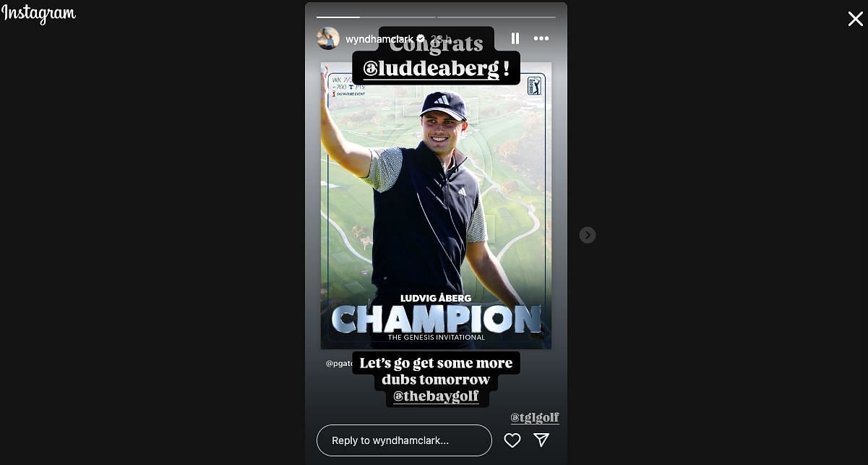Tap the @pgatour tag below the photo
The height and width of the screenshot is (465, 868).
(338, 363)
